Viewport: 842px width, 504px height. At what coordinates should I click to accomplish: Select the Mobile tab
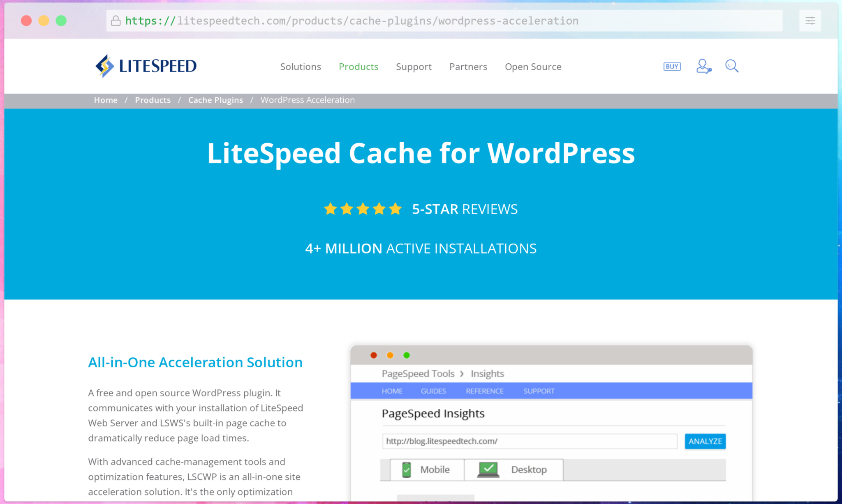pos(427,469)
